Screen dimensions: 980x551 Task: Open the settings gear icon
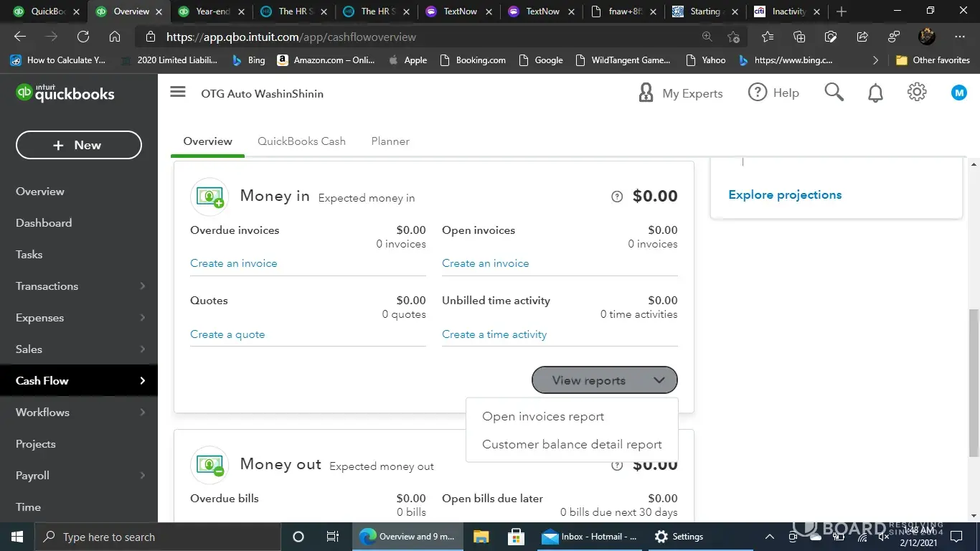tap(917, 93)
